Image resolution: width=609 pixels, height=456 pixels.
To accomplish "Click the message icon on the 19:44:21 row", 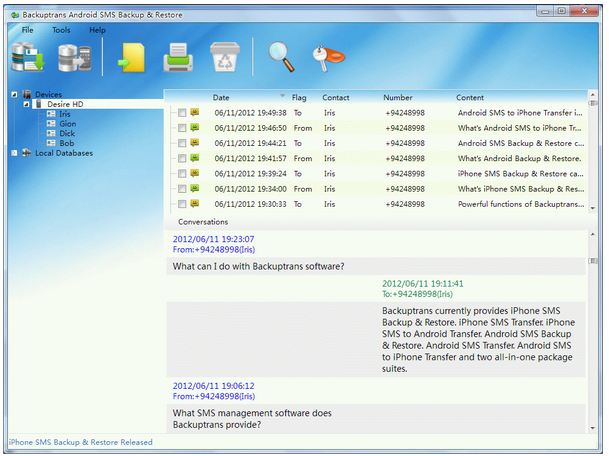I will 195,143.
